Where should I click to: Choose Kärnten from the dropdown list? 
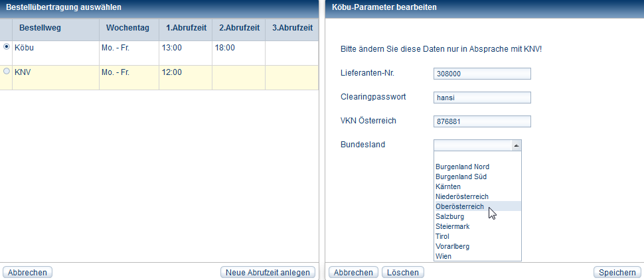point(448,186)
